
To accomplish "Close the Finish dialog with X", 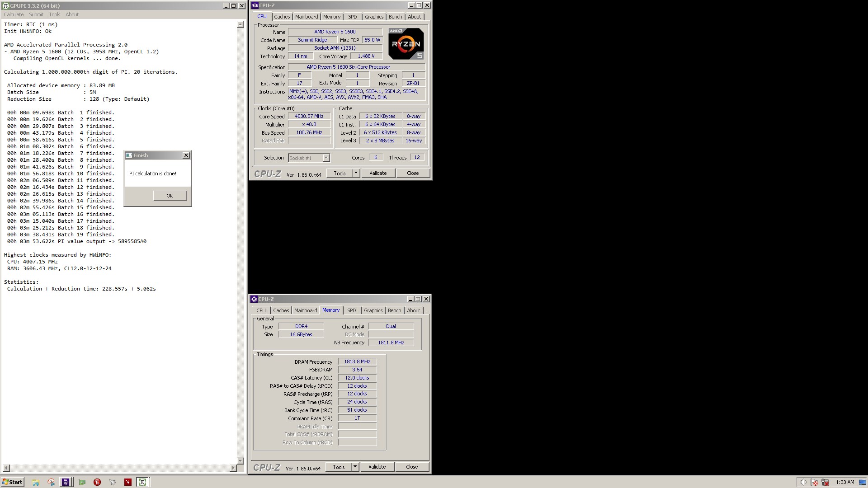I will coord(186,155).
